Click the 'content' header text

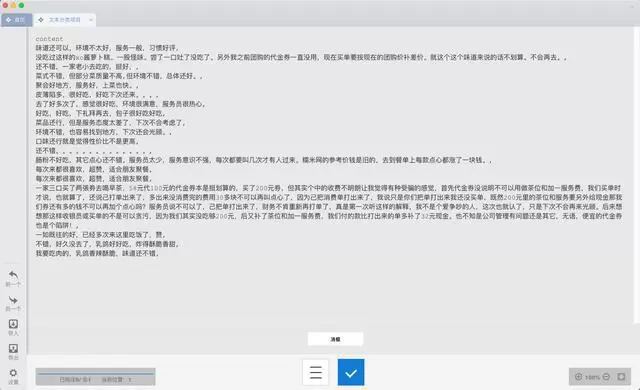pos(49,39)
